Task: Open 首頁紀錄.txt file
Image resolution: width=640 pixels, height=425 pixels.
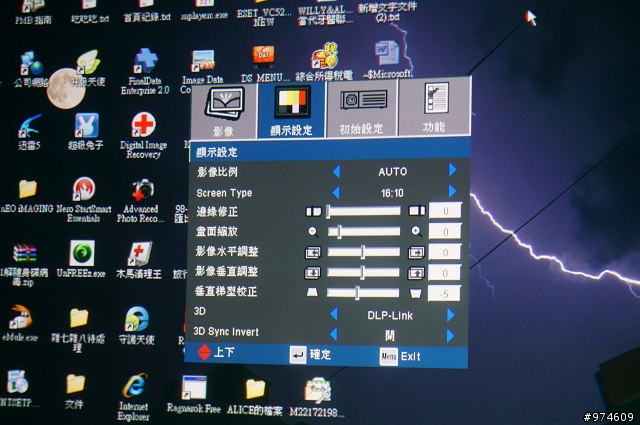Action: [x=147, y=11]
